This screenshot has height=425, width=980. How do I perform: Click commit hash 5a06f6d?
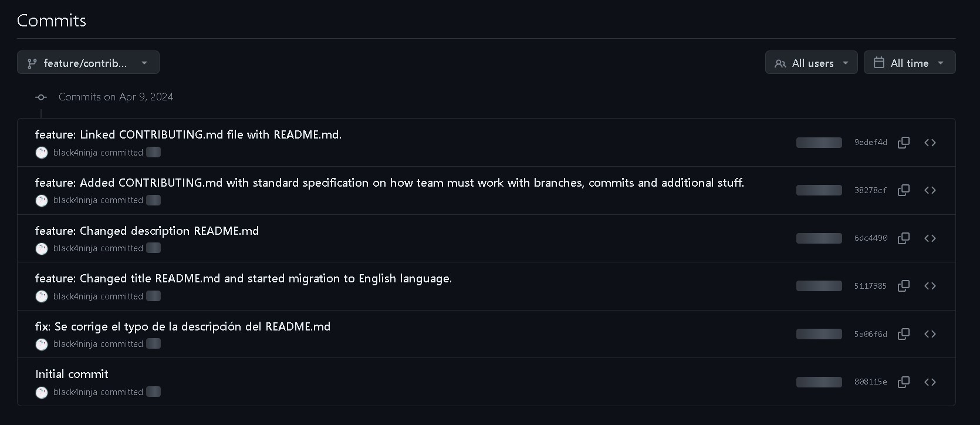(870, 334)
